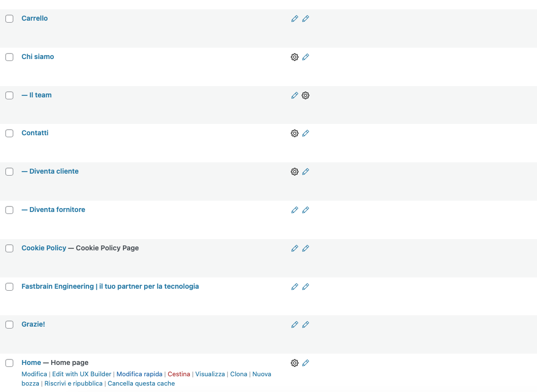Select the Carrello page checkbox
The image size is (537, 392).
9,19
